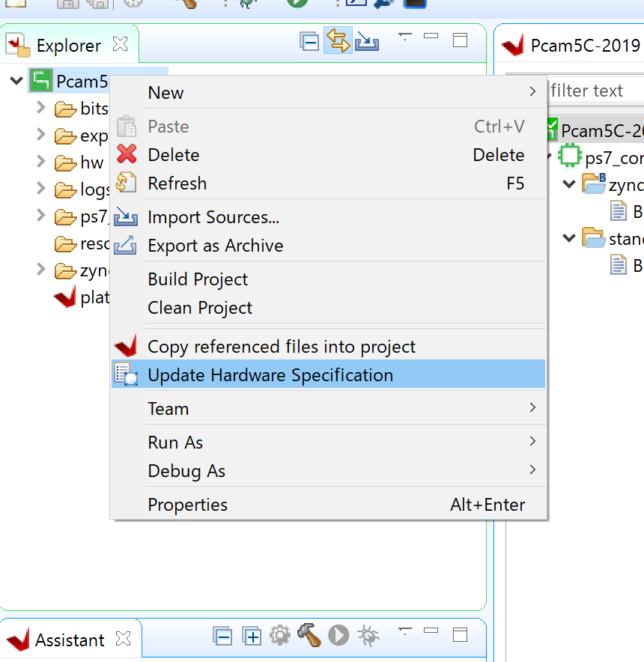Maximize the Assistant panel
Viewport: 644px width, 662px height.
pos(460,634)
